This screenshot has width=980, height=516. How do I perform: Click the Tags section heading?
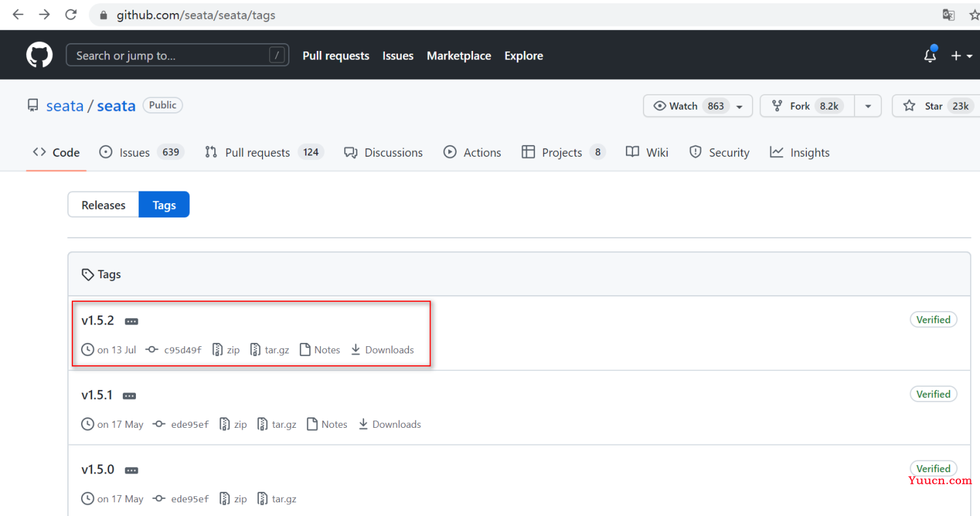pos(101,274)
